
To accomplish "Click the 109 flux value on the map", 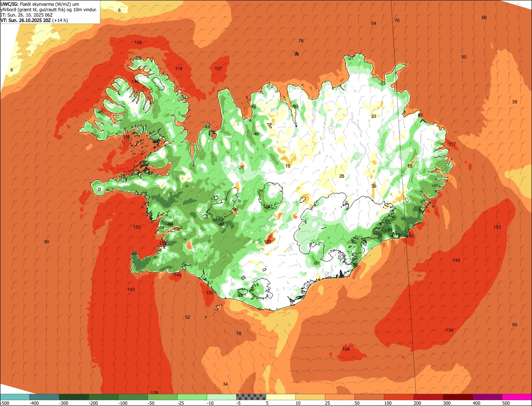I will pos(138,43).
